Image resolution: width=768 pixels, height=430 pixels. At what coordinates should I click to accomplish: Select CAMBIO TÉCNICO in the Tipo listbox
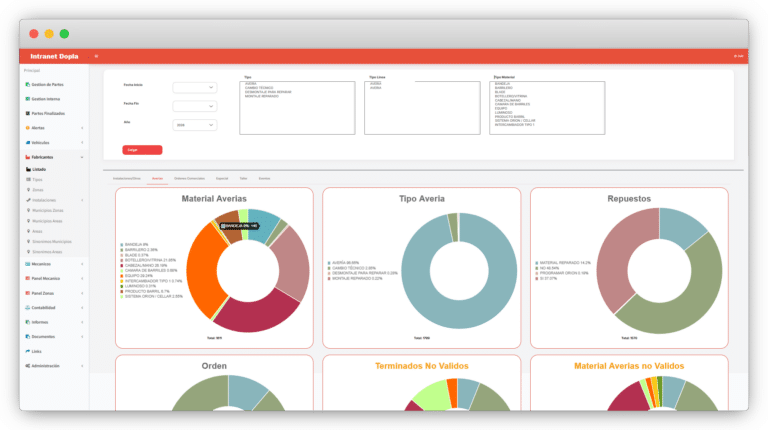click(x=259, y=88)
